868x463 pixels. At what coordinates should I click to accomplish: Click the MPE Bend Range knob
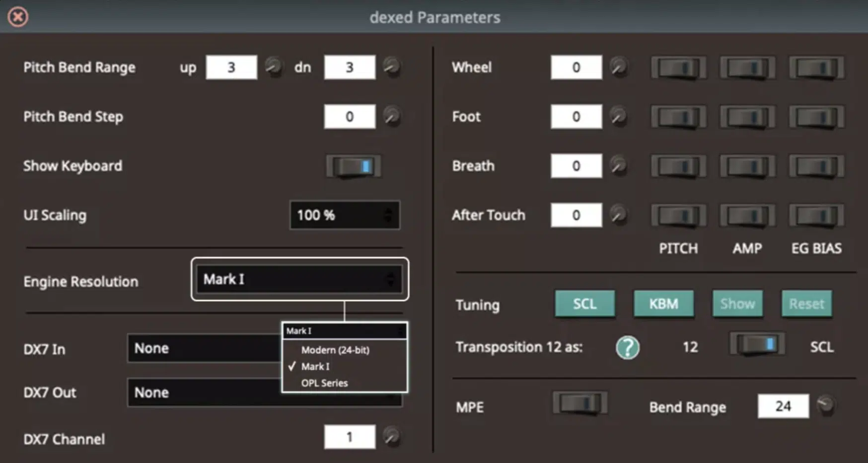coord(826,405)
